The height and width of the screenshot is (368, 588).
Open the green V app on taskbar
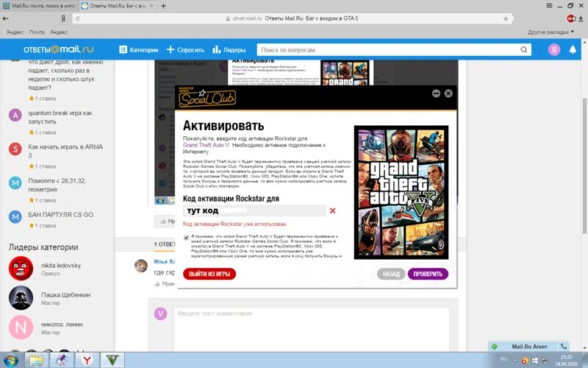[112, 361]
